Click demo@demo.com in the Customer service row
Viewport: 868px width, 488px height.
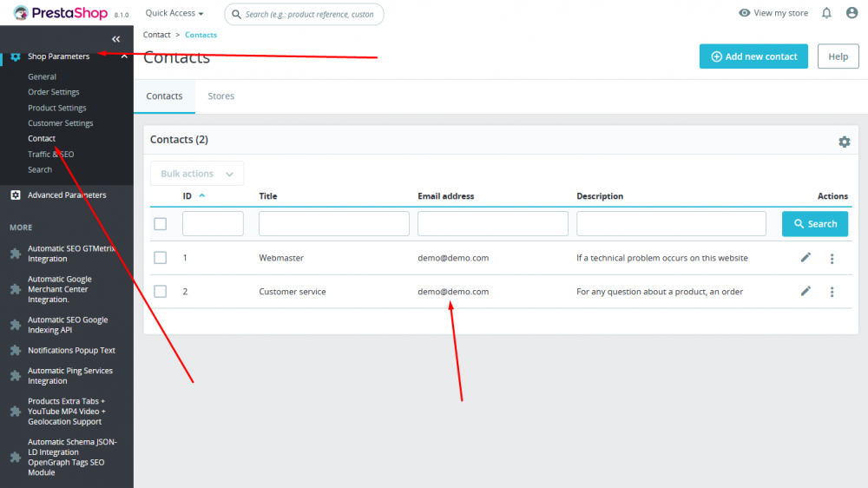(453, 292)
